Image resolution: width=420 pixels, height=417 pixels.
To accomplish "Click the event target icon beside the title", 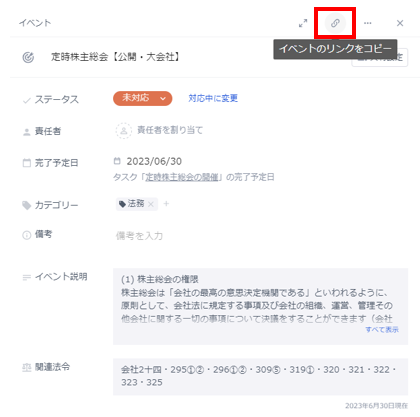I will [x=28, y=57].
